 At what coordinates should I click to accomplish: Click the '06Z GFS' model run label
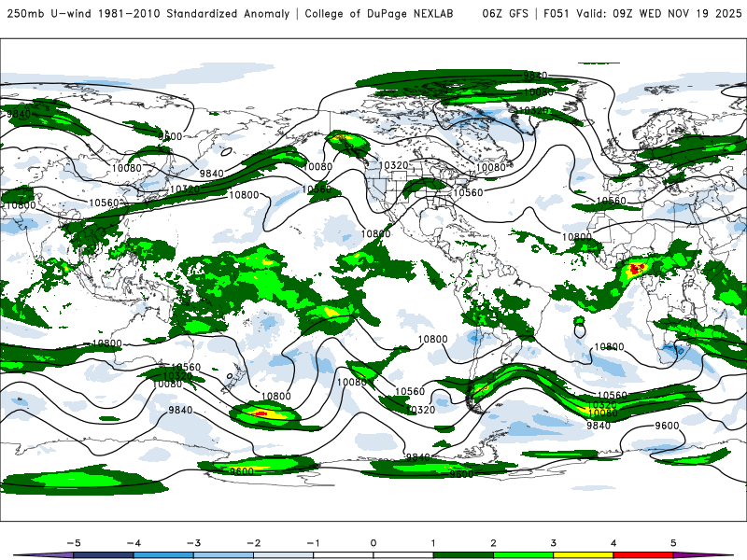click(505, 14)
